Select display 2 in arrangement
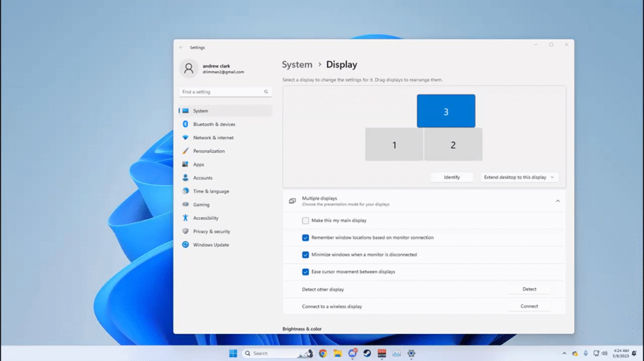 pos(453,144)
